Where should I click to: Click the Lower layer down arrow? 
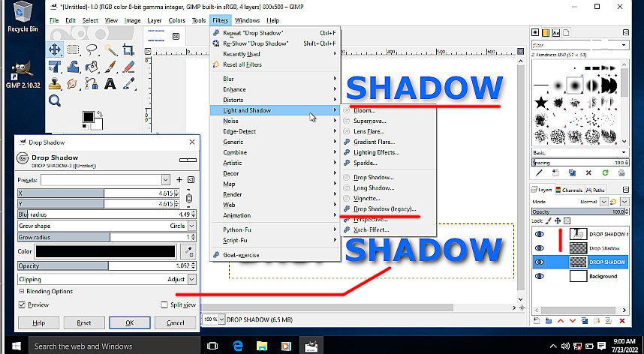click(x=573, y=321)
